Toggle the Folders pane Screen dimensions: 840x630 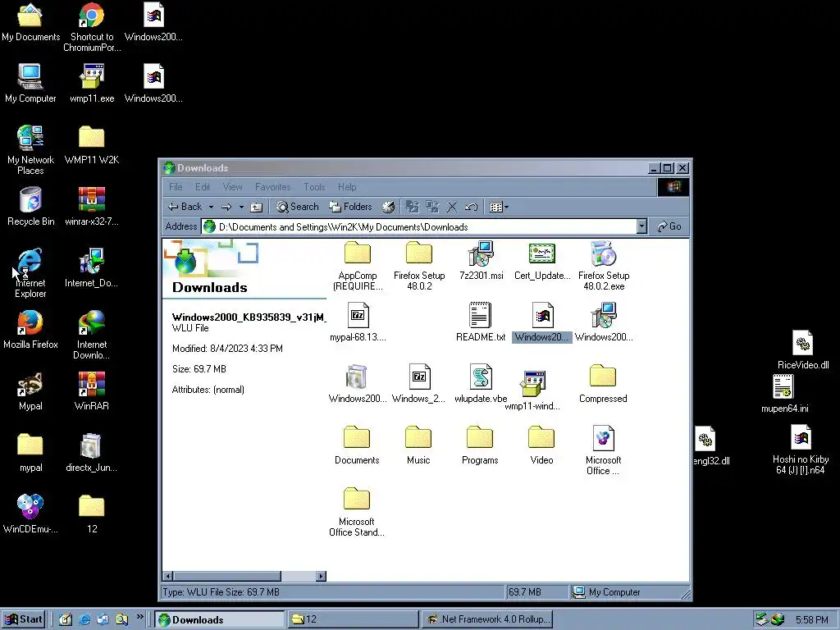point(350,207)
